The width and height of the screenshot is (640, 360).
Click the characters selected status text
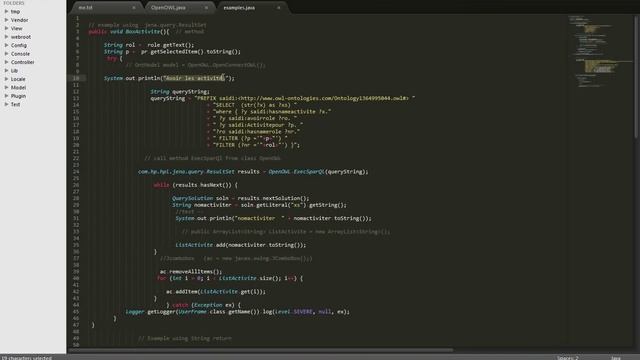coord(27,358)
